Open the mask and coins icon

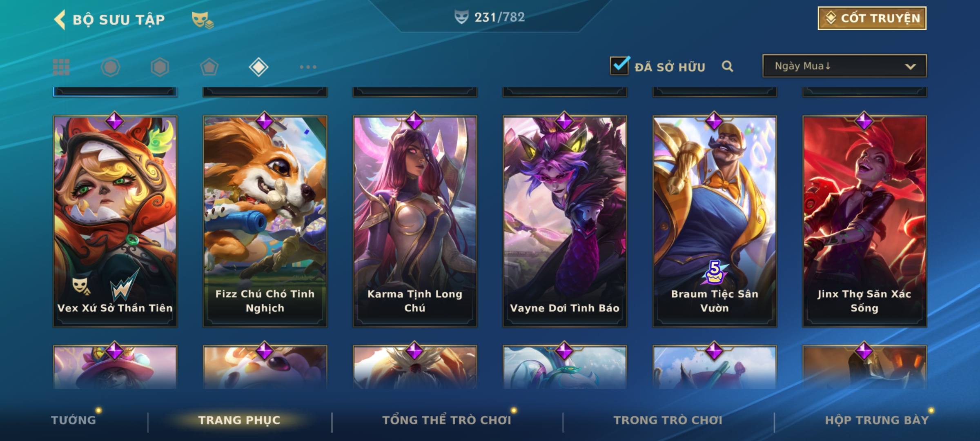point(203,20)
